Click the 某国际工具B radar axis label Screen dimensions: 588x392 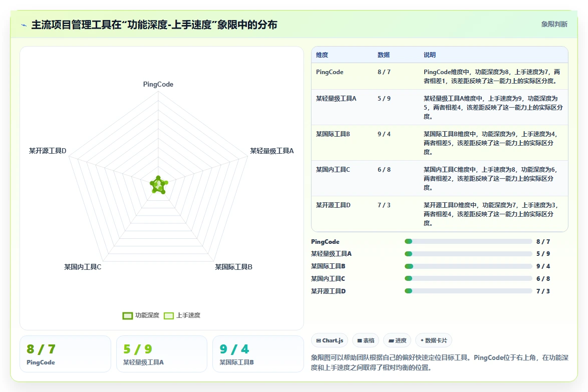233,267
